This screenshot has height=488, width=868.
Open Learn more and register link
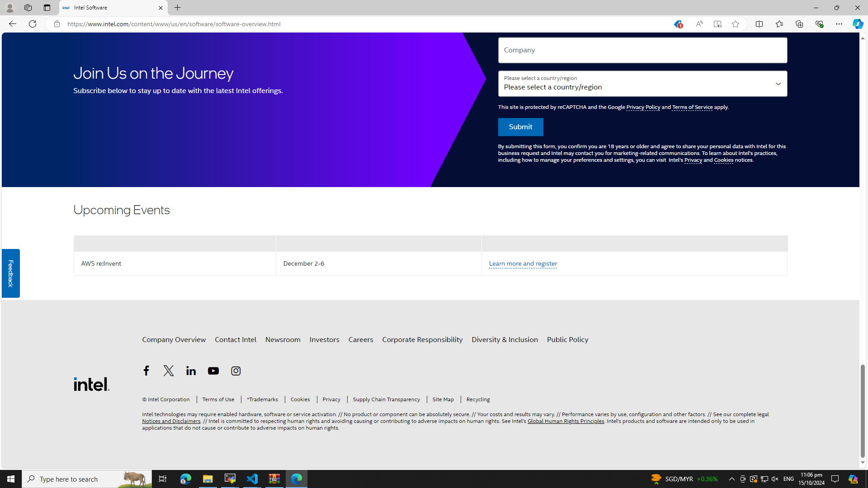point(523,263)
